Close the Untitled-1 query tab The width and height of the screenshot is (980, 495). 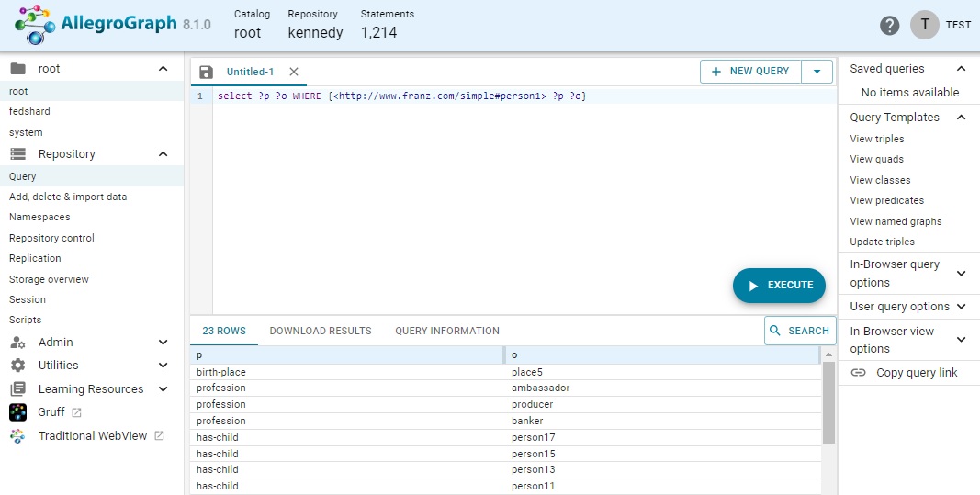tap(294, 72)
